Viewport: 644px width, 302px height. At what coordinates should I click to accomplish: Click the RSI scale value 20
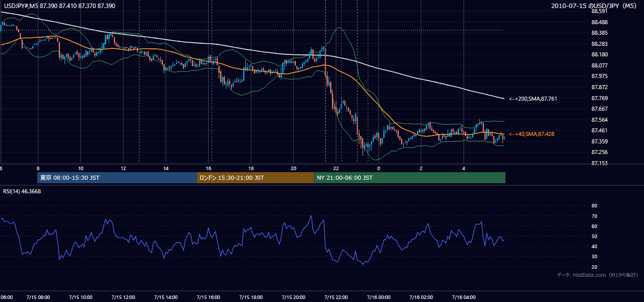click(x=594, y=267)
